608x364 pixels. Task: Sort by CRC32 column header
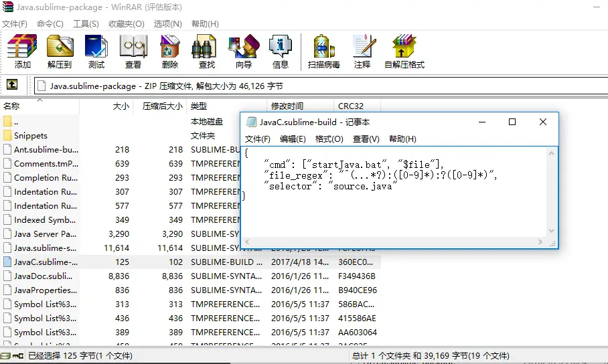click(x=357, y=106)
